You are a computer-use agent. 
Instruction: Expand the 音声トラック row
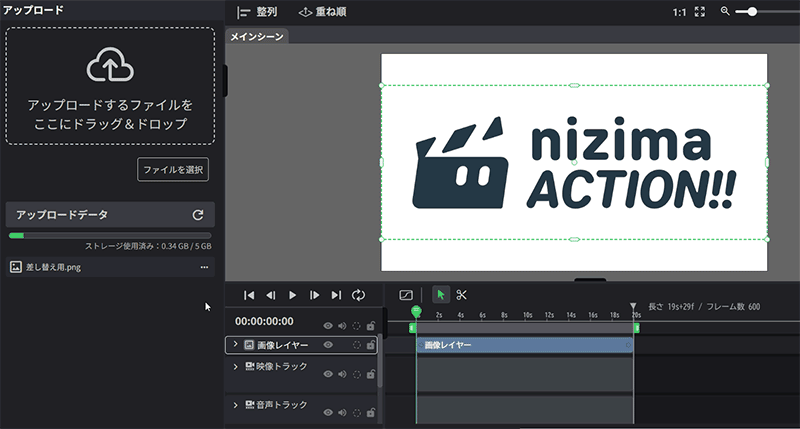point(235,405)
